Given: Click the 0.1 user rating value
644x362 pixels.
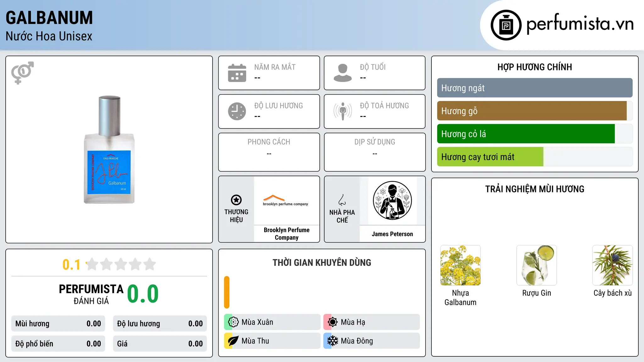Looking at the screenshot, I should [71, 265].
